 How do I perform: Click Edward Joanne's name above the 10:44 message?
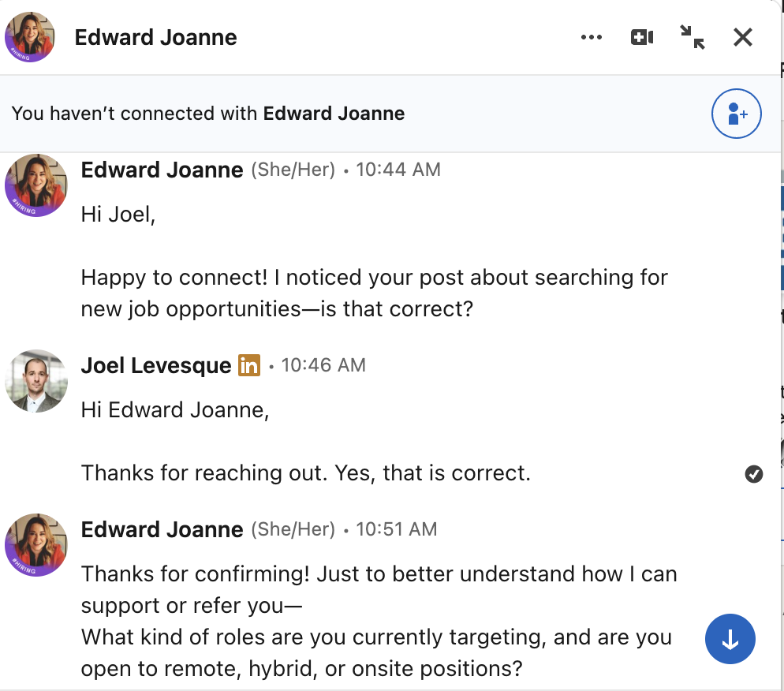[x=162, y=170]
